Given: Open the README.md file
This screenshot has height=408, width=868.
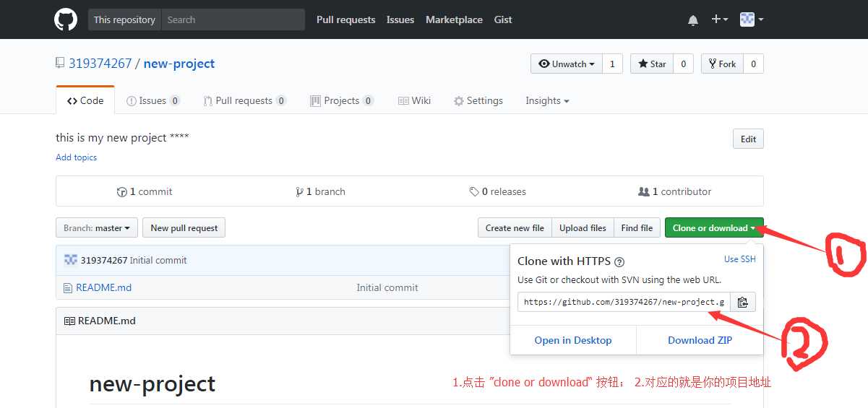Looking at the screenshot, I should click(104, 287).
